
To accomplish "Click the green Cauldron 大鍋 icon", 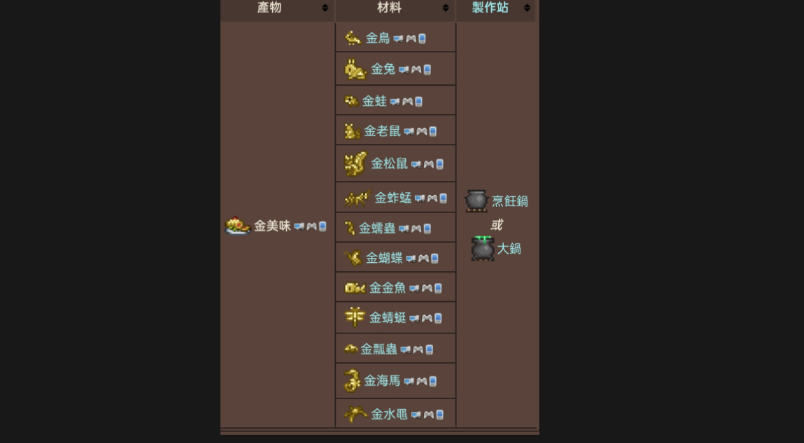I will click(483, 248).
